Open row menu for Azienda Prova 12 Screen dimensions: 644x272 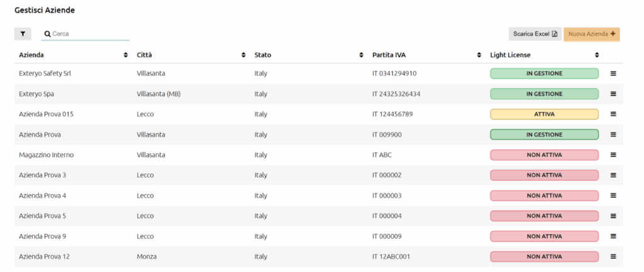pyautogui.click(x=613, y=256)
